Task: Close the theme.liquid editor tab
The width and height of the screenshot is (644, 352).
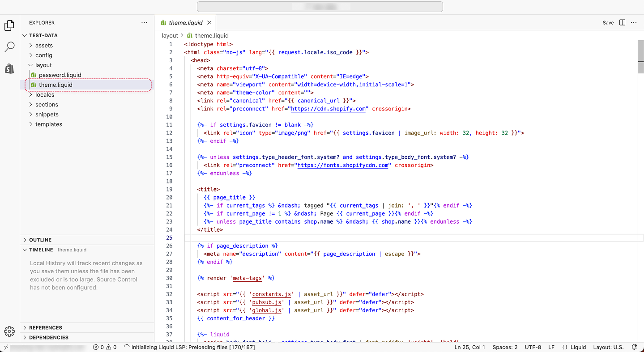Action: click(x=209, y=23)
